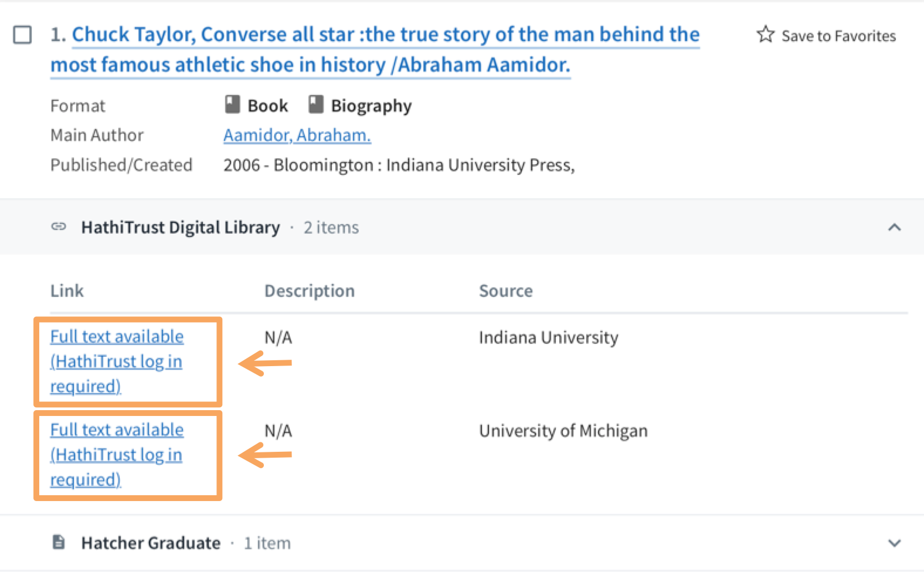Click the Save to Favorites star icon

(x=765, y=35)
